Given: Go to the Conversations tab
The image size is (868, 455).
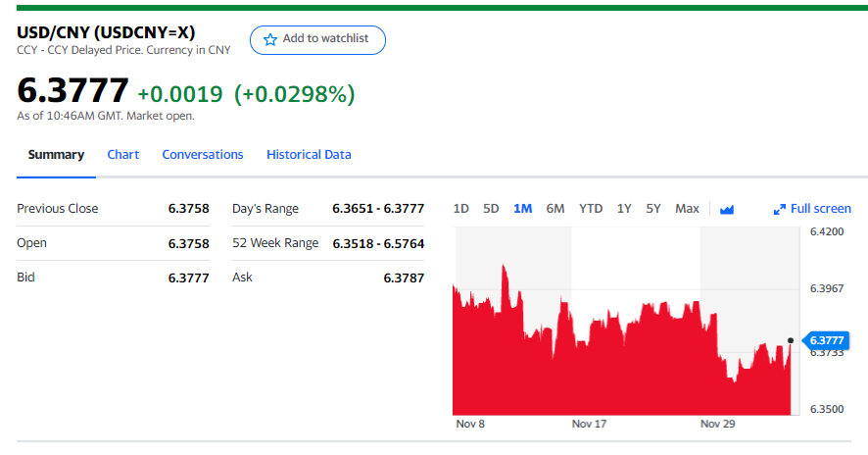Looking at the screenshot, I should (203, 155).
